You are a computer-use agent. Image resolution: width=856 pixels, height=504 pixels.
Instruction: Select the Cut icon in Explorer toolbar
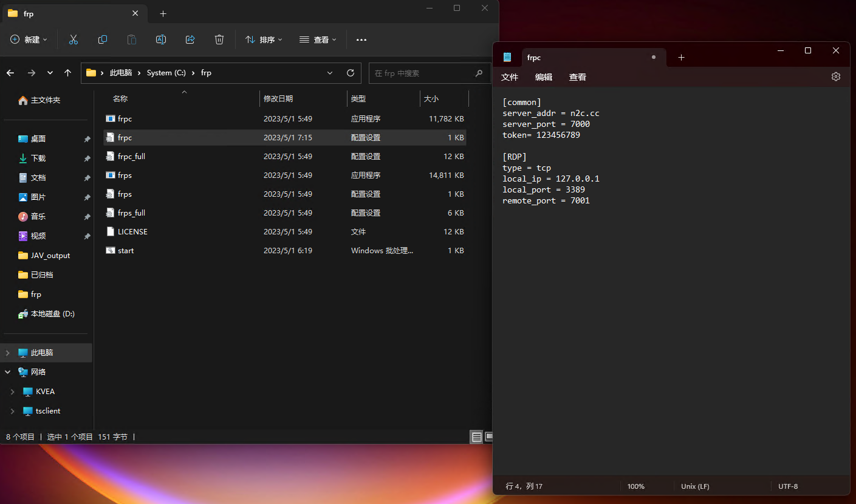(x=73, y=39)
